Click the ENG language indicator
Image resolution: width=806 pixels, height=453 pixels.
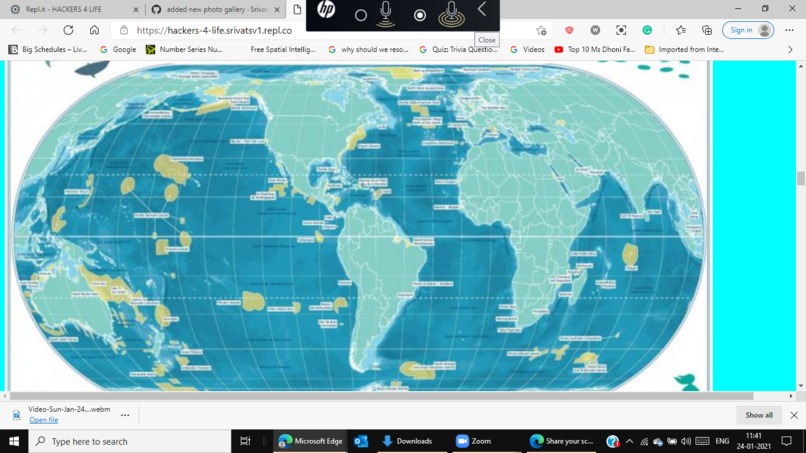point(722,441)
